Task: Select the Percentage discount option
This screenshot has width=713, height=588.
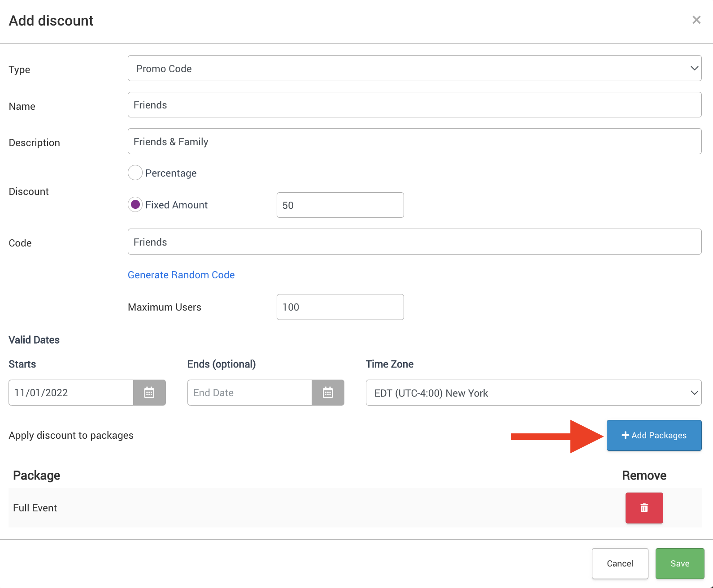Action: click(135, 173)
